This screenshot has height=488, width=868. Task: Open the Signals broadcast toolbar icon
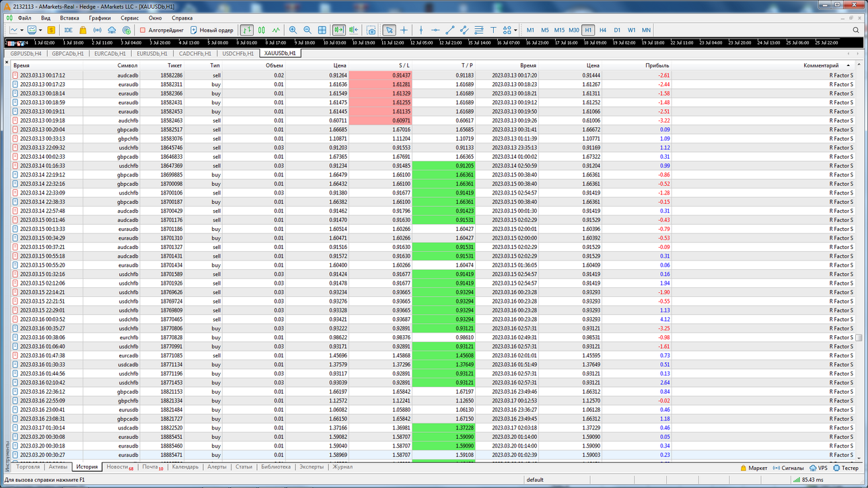point(98,30)
